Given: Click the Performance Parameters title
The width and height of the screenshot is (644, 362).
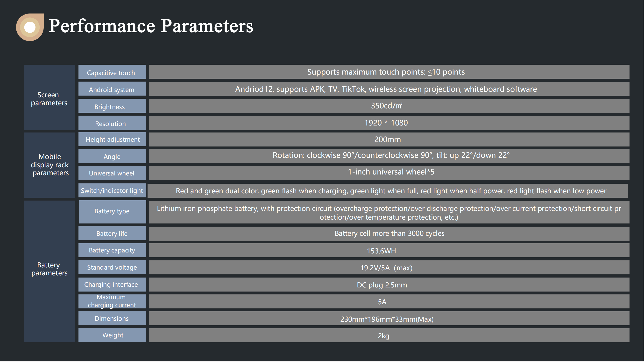Looking at the screenshot, I should click(151, 26).
